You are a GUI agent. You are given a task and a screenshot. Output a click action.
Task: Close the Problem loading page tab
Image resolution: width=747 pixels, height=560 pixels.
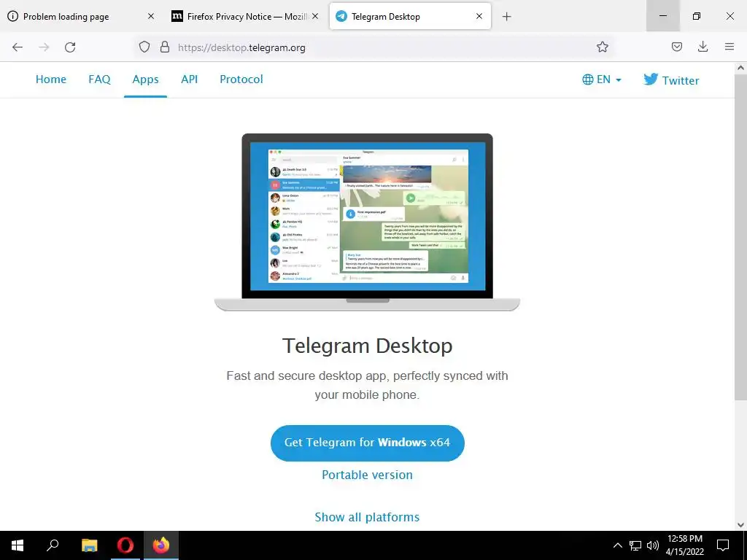pos(150,16)
